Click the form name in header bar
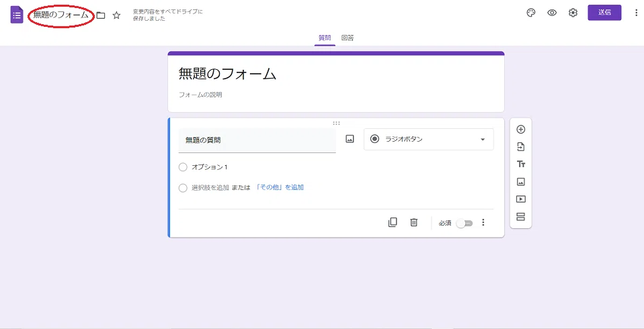The width and height of the screenshot is (644, 329). pos(61,15)
